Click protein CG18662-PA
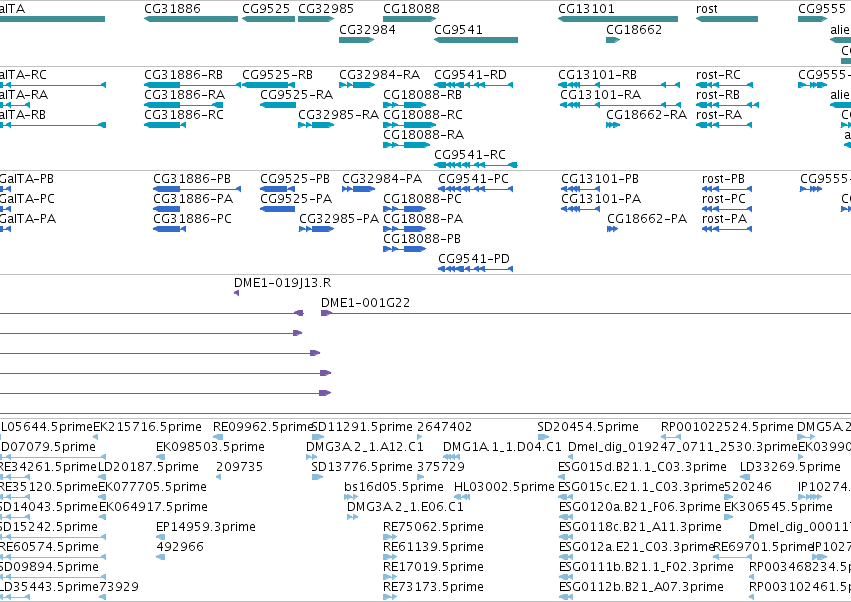 613,229
